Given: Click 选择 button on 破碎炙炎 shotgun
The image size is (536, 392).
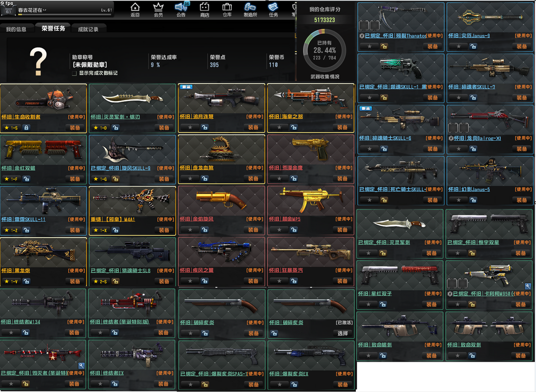Looking at the screenshot, I should (342, 333).
